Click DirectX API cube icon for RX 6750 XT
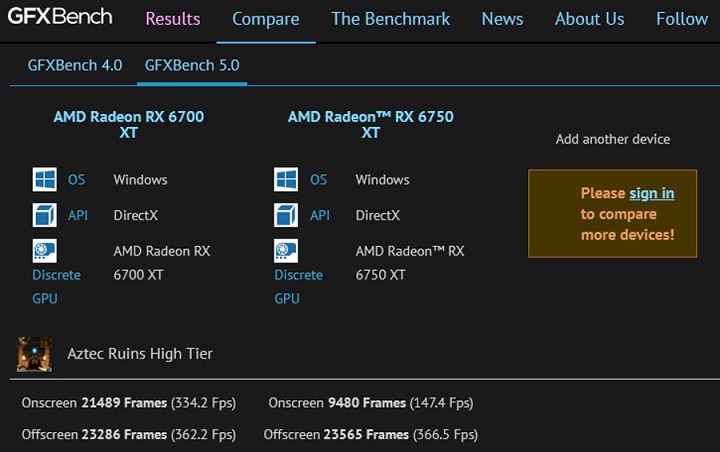Screen dimensions: 720x452 click(286, 215)
